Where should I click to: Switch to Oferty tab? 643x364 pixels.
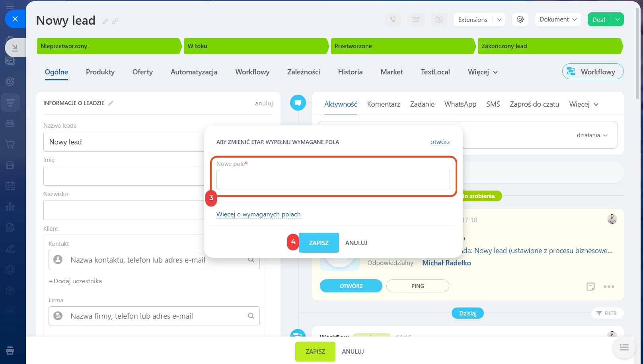tap(142, 72)
